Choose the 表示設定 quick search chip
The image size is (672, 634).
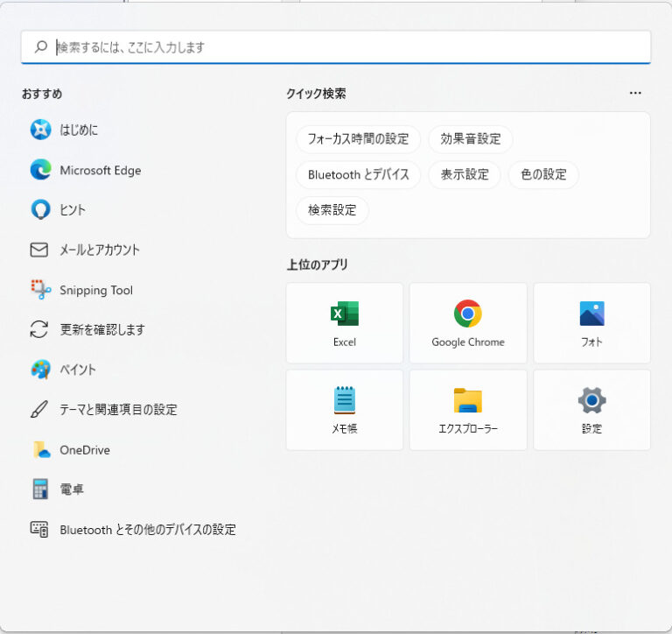pos(465,174)
